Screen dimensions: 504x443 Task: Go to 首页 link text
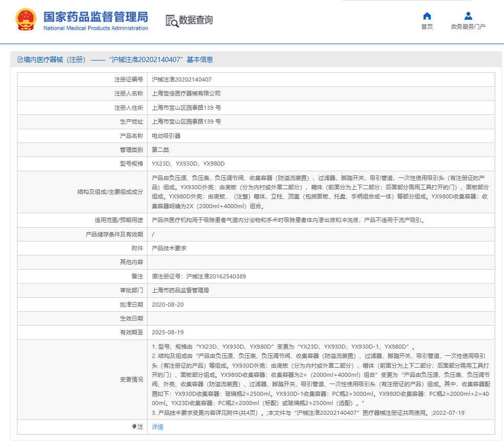[427, 27]
